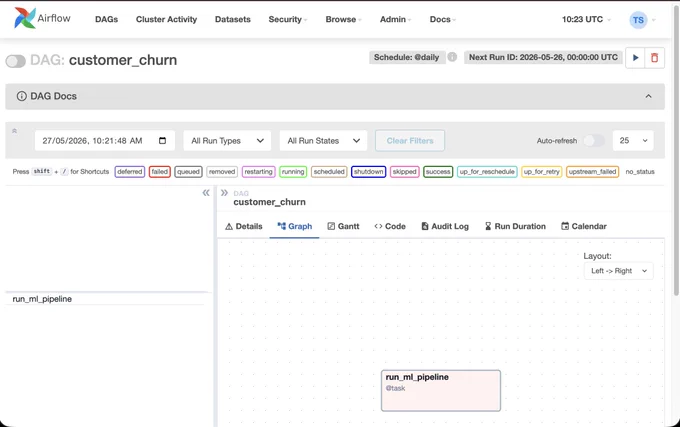Open the Code tab
The image size is (680, 427).
click(390, 226)
